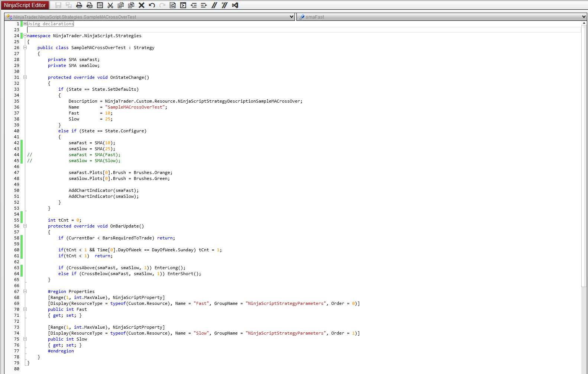The width and height of the screenshot is (588, 374).
Task: Click "private SMA smaSlow;" declaration line
Action: [x=74, y=65]
